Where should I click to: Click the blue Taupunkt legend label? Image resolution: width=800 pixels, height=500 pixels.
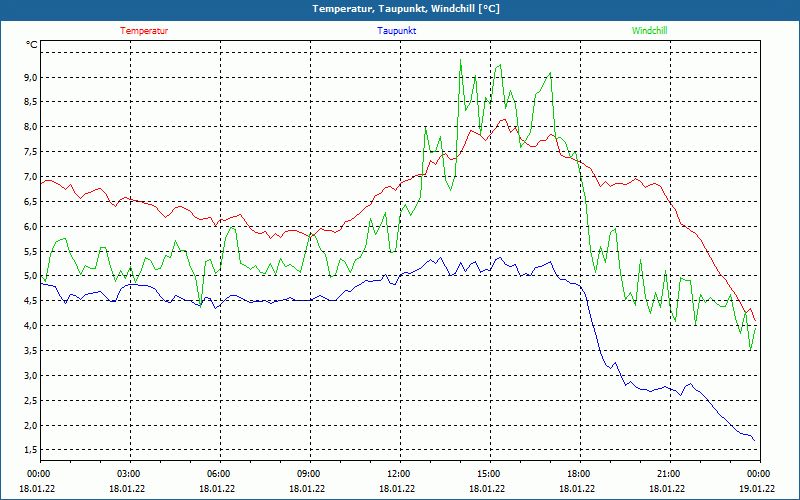pyautogui.click(x=396, y=31)
